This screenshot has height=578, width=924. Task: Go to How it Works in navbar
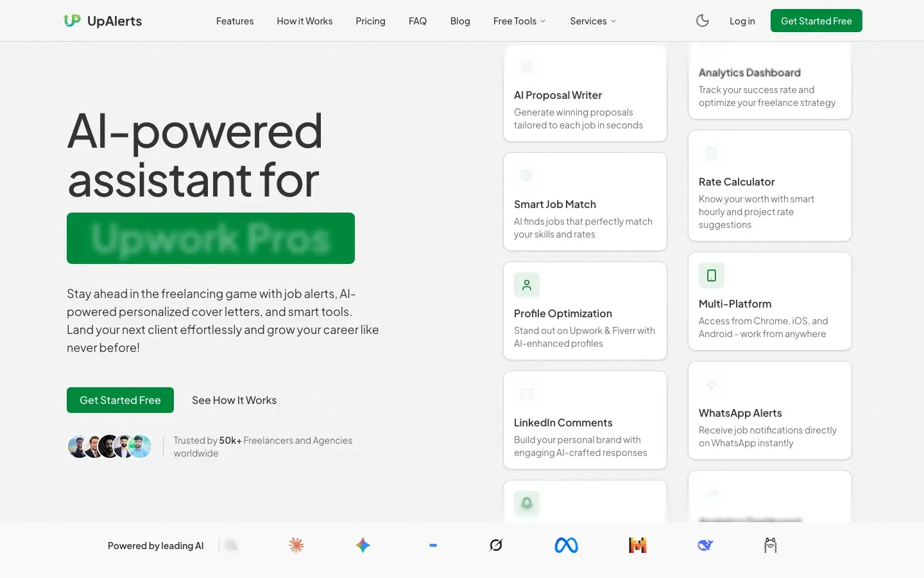305,21
